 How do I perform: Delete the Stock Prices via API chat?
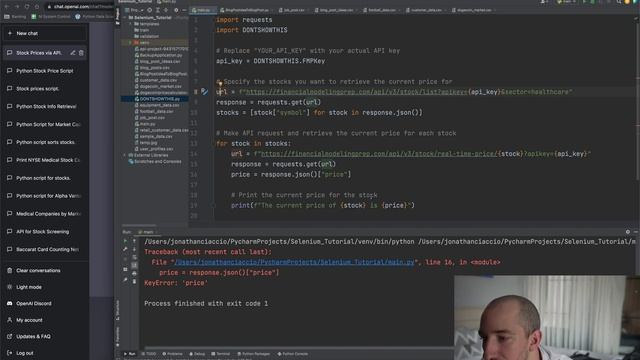pyautogui.click(x=81, y=53)
